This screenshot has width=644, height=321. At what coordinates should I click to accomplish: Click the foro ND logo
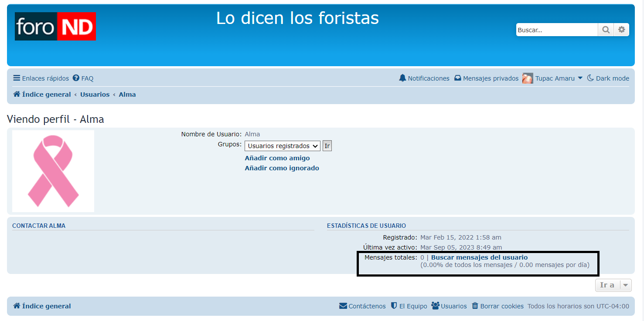point(55,26)
